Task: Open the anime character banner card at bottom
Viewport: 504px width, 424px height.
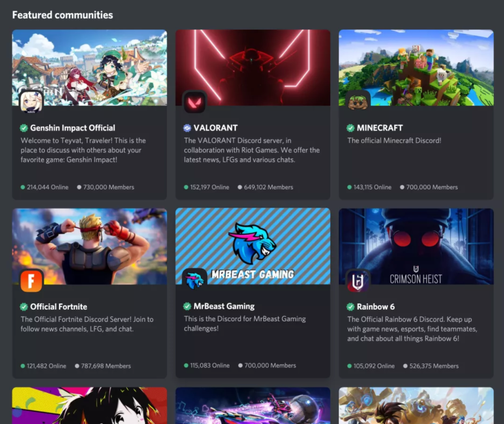Action: pyautogui.click(x=89, y=406)
